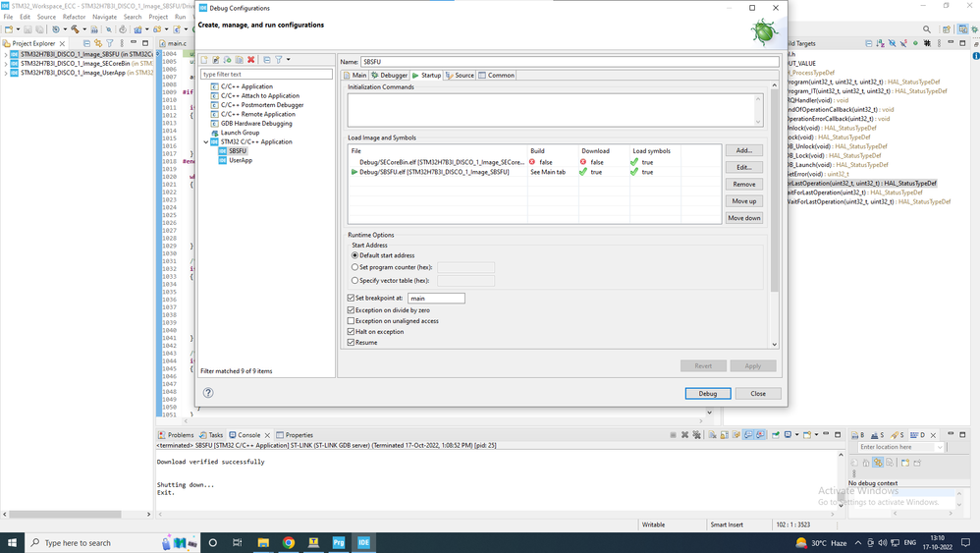Click Clear Console icon

coord(712,435)
